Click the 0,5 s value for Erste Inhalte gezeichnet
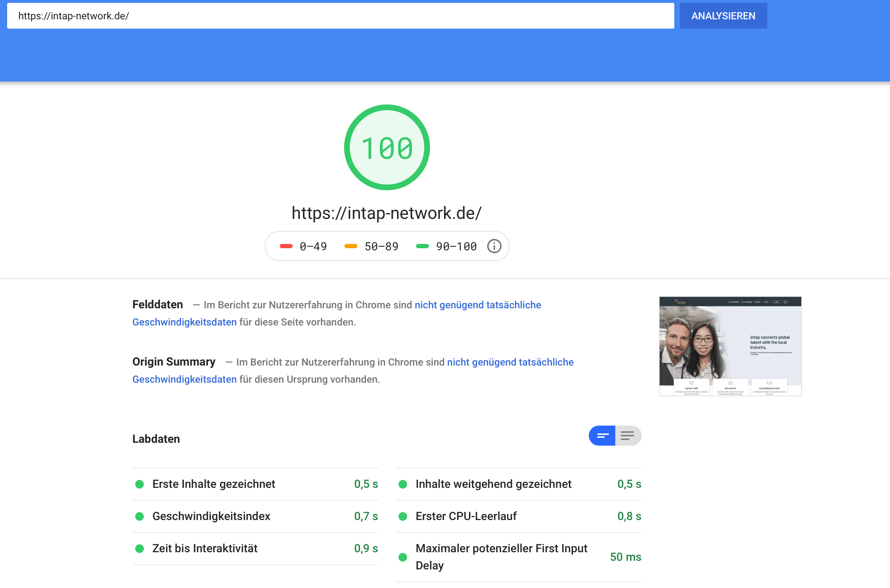890x588 pixels. pyautogui.click(x=366, y=484)
